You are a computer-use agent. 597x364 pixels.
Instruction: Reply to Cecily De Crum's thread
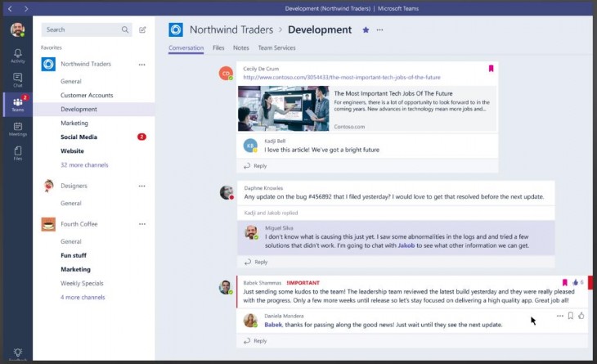tap(256, 166)
